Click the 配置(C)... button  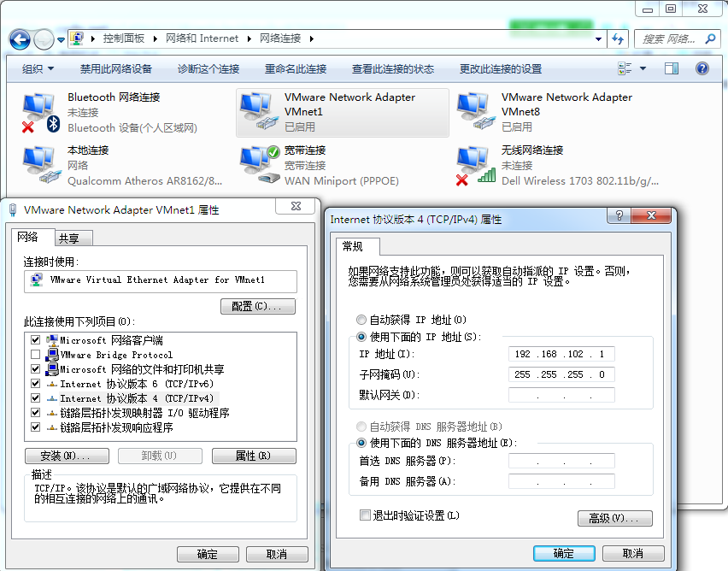(x=258, y=307)
